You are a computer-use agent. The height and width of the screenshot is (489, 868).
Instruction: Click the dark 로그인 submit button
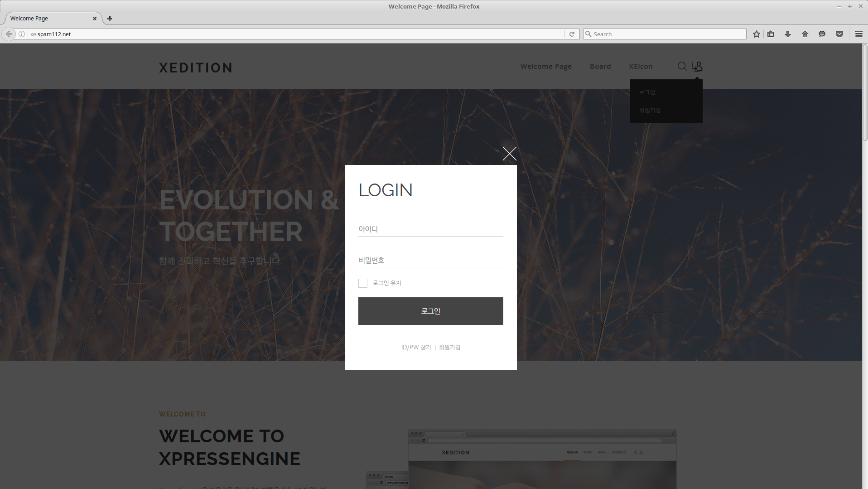[x=431, y=311]
